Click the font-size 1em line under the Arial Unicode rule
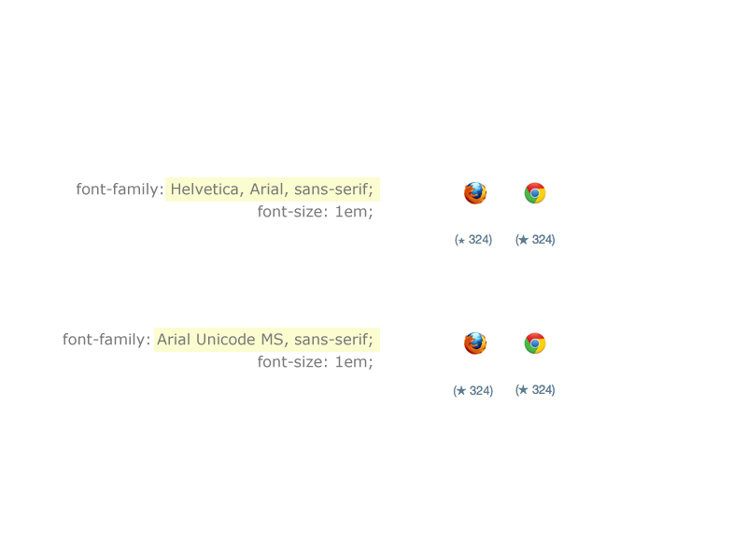 pyautogui.click(x=316, y=362)
